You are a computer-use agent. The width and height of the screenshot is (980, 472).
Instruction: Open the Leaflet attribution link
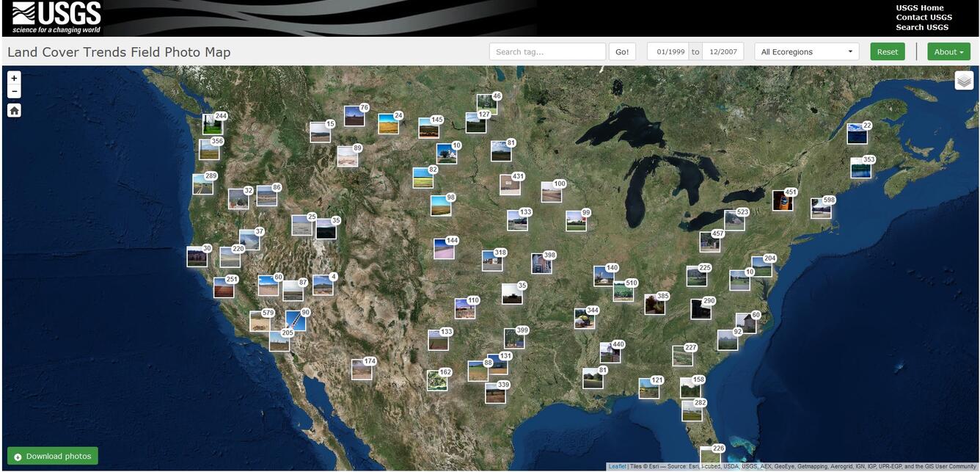[616, 467]
